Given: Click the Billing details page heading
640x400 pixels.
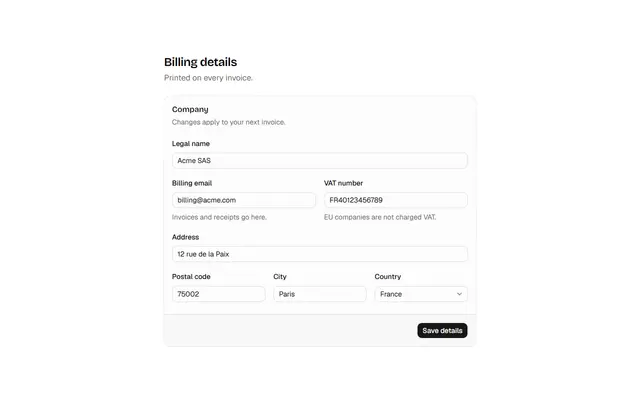Looking at the screenshot, I should [x=200, y=62].
